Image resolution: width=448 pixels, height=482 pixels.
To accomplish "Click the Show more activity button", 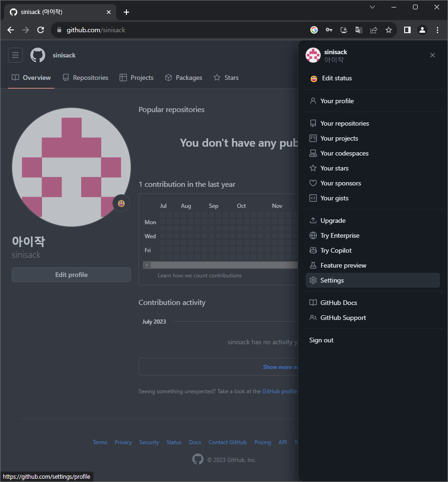I will click(218, 367).
